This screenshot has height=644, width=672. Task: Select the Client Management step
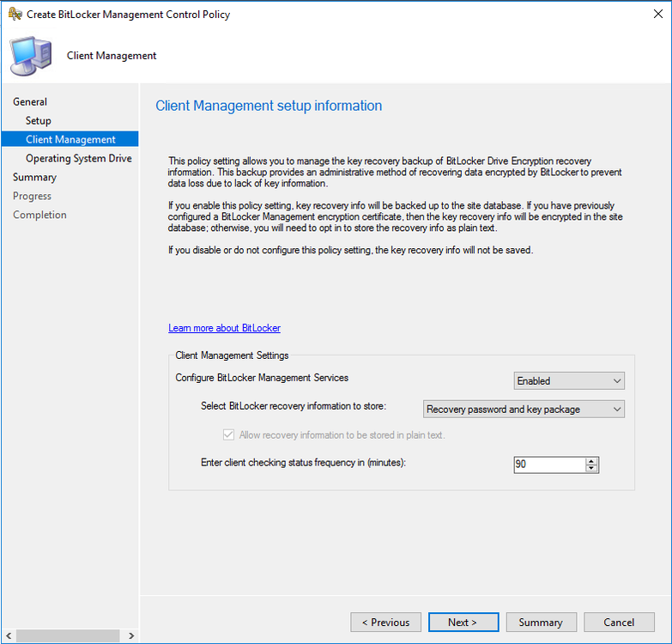pos(70,139)
